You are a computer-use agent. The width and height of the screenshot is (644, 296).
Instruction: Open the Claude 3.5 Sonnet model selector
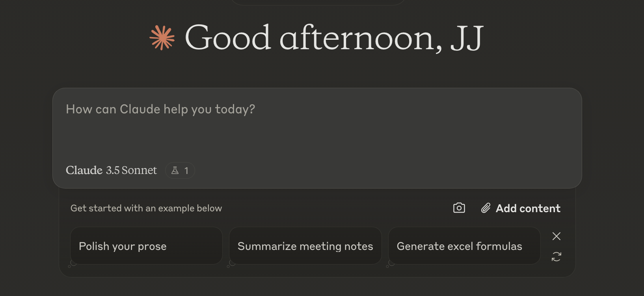[x=111, y=170]
